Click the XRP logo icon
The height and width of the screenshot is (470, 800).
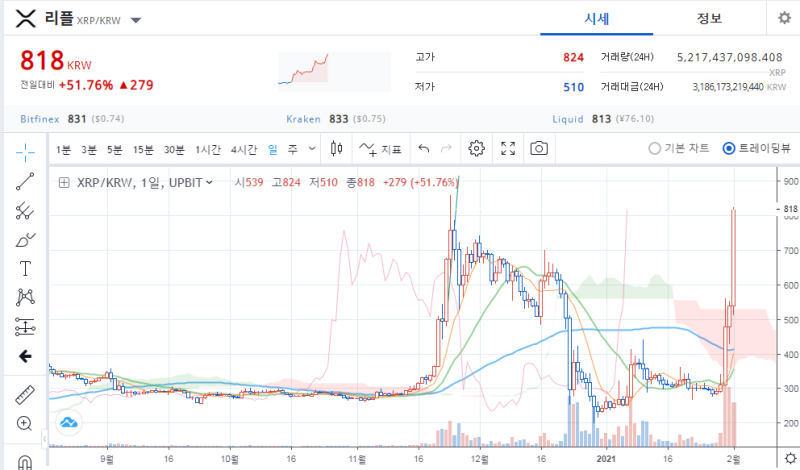[26, 19]
